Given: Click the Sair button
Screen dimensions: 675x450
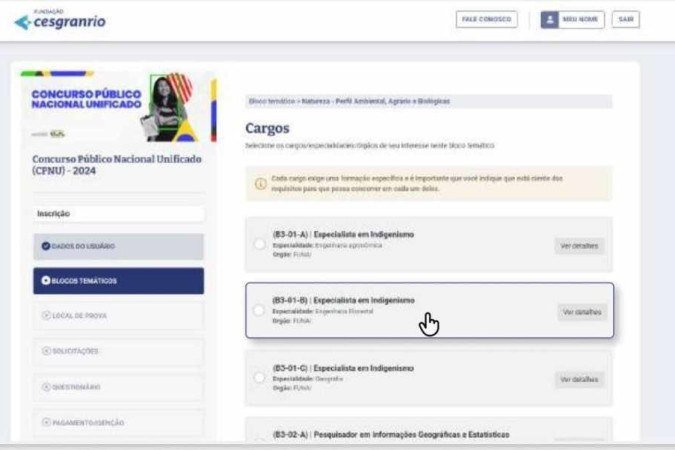Looking at the screenshot, I should point(625,20).
